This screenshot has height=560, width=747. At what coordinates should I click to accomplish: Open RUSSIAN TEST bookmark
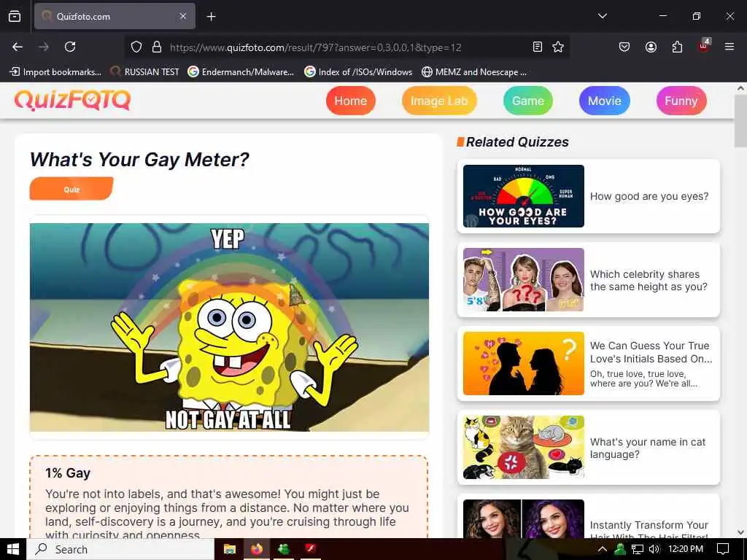[144, 72]
